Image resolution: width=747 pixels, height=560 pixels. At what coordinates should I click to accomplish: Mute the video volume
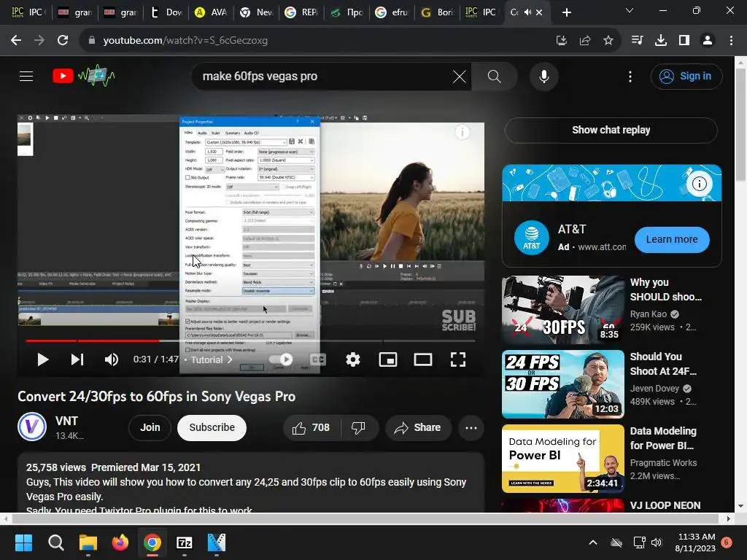(111, 359)
